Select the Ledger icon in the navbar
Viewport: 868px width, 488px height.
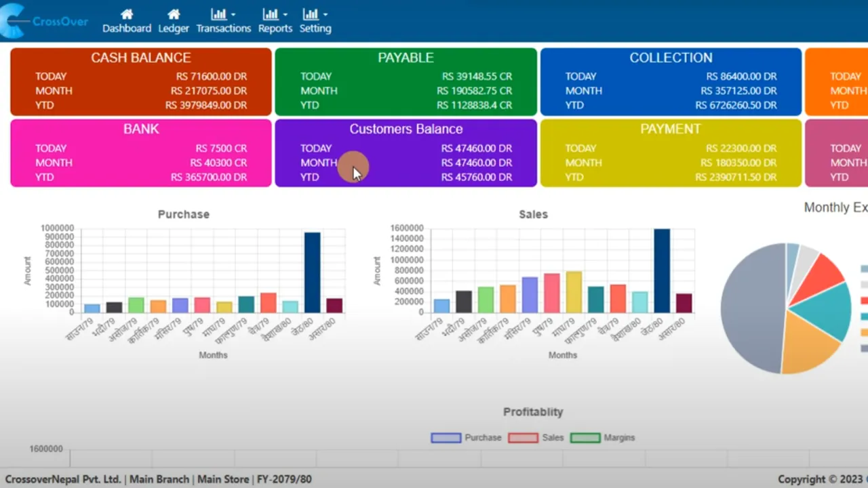click(173, 14)
